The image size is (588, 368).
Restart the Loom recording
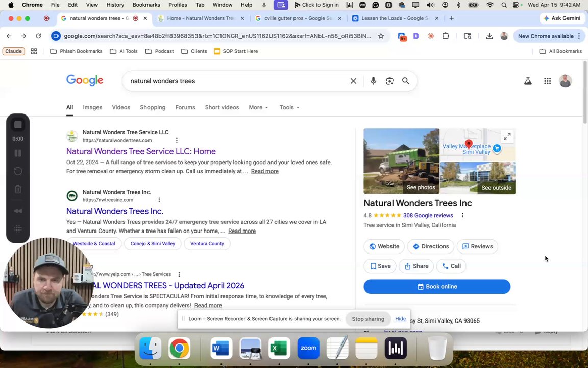click(x=18, y=171)
